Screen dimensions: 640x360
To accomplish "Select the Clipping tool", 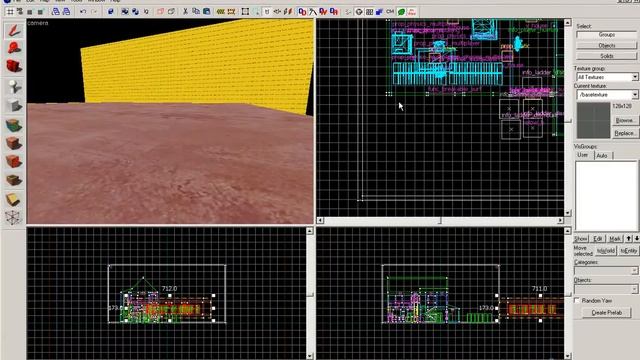I will (x=14, y=200).
